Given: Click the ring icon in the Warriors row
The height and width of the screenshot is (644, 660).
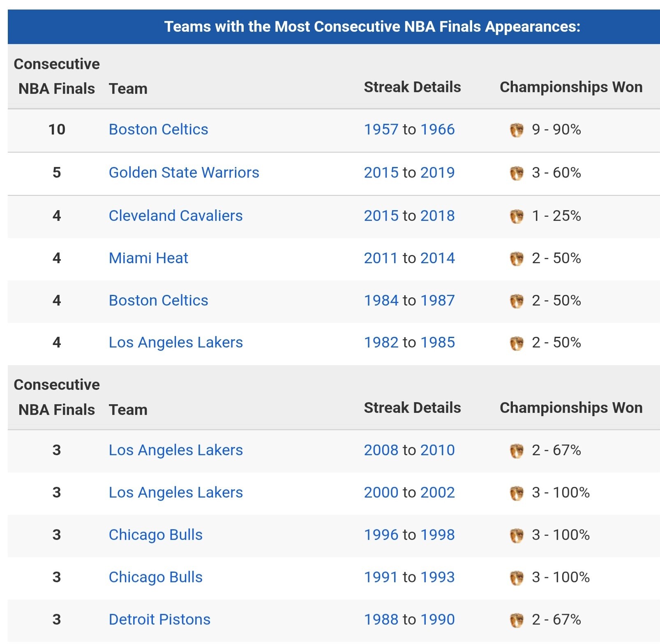Looking at the screenshot, I should (x=517, y=173).
